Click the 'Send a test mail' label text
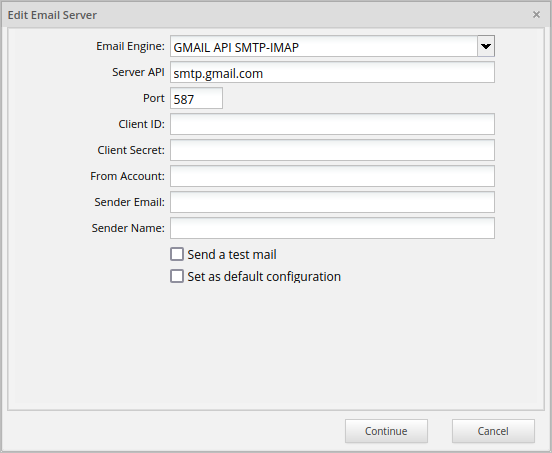Screen dimensions: 552x453 click(x=232, y=254)
